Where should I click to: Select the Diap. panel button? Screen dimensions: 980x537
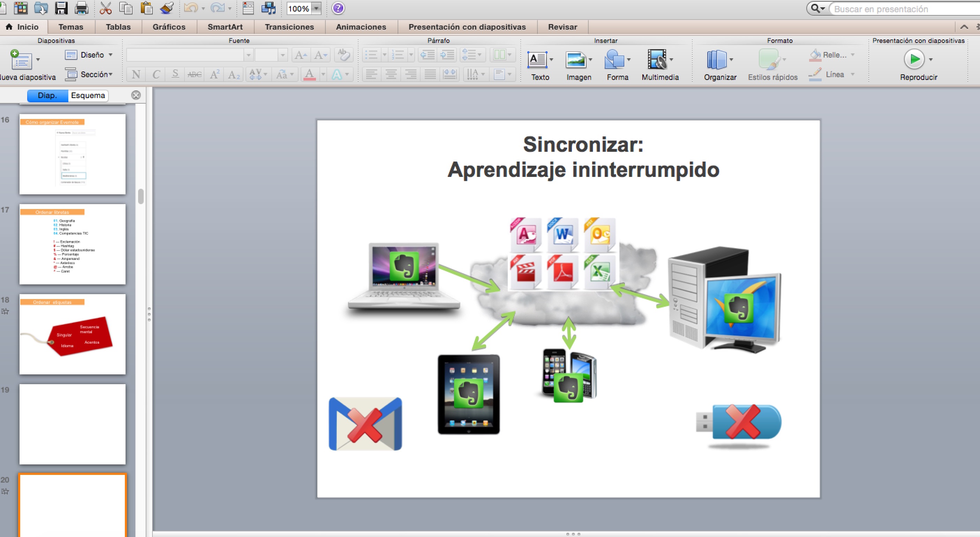click(47, 96)
